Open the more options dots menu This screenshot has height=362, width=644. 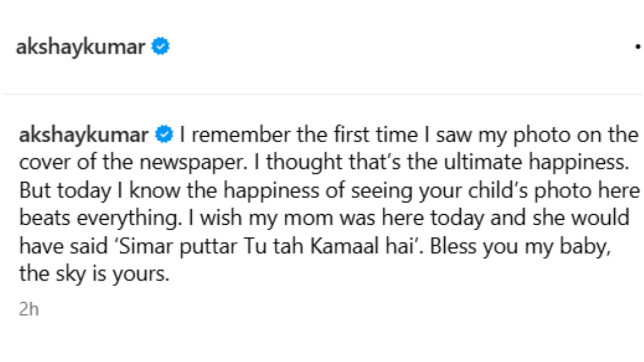point(638,47)
